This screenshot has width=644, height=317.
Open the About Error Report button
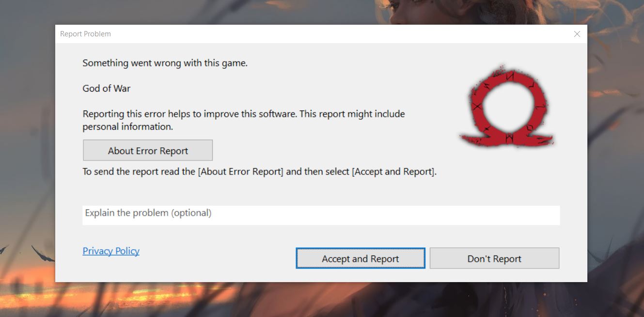tap(148, 151)
